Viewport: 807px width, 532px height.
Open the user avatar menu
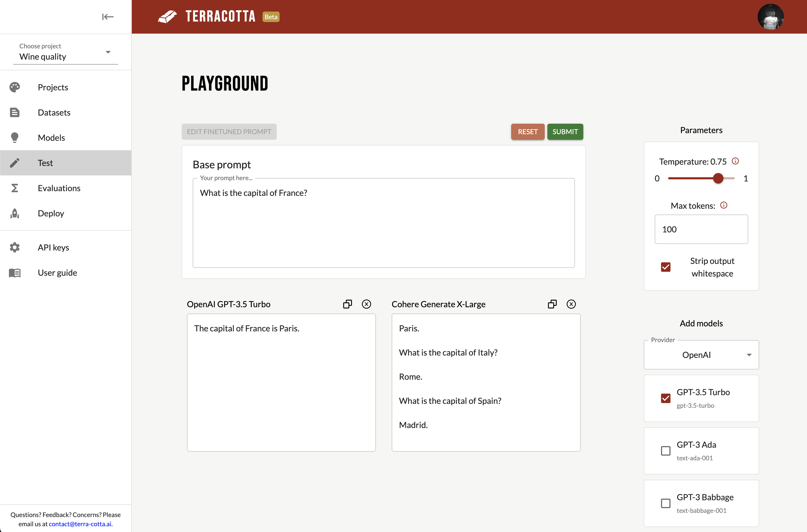coord(770,17)
